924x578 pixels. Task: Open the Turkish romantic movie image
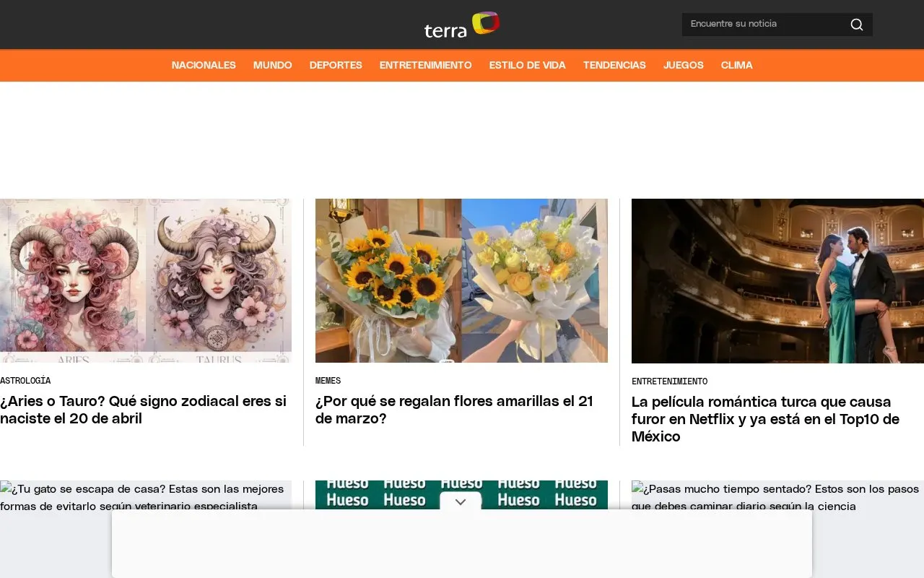tap(777, 281)
